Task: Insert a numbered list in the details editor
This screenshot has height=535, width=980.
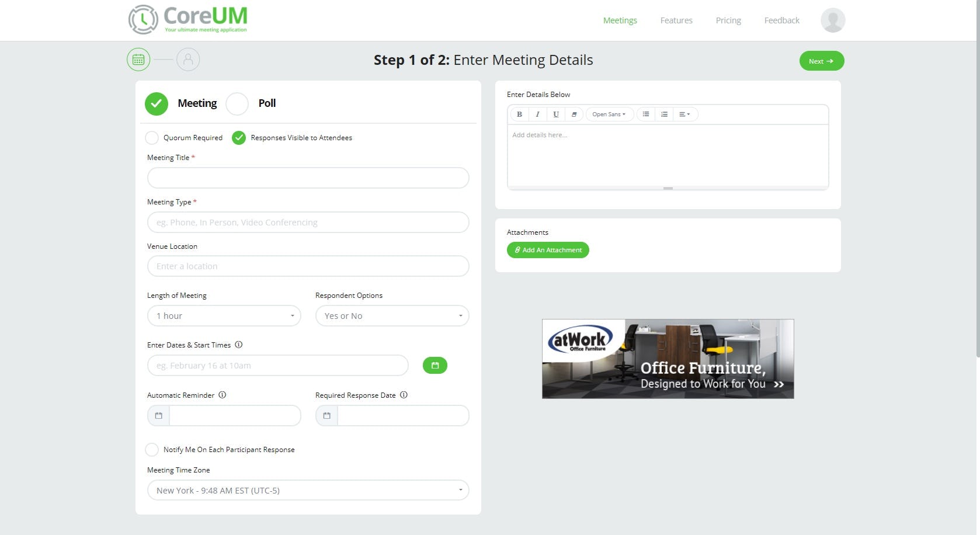Action: (x=663, y=114)
